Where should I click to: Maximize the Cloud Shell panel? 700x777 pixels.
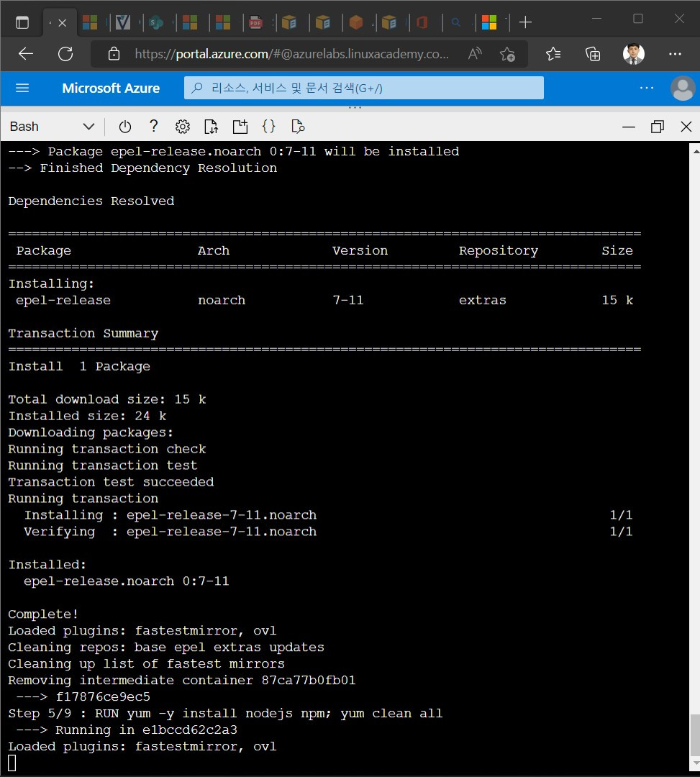658,127
